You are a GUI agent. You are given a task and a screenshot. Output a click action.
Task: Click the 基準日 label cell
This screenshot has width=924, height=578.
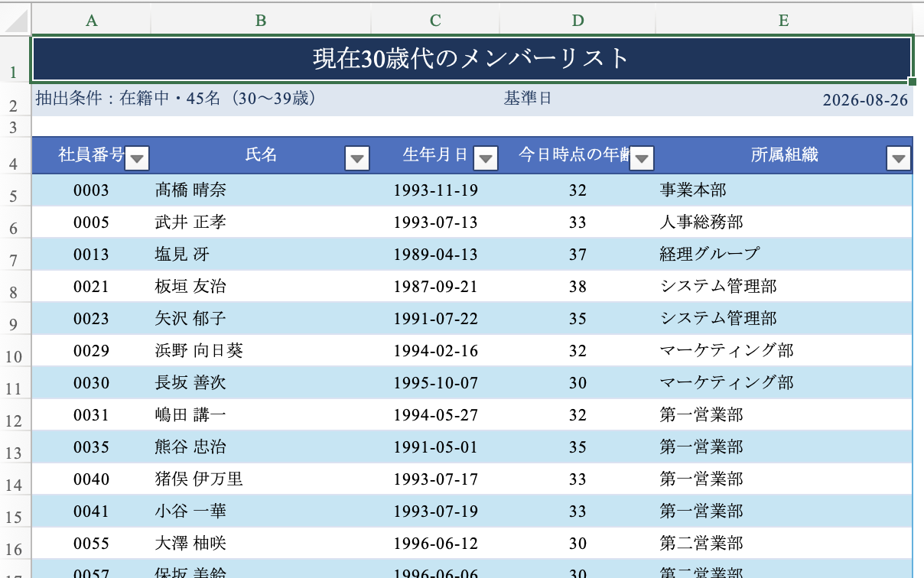(x=527, y=99)
